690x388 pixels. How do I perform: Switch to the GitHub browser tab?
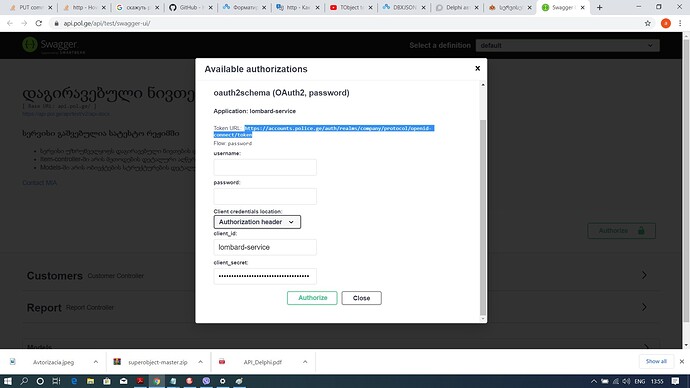190,7
